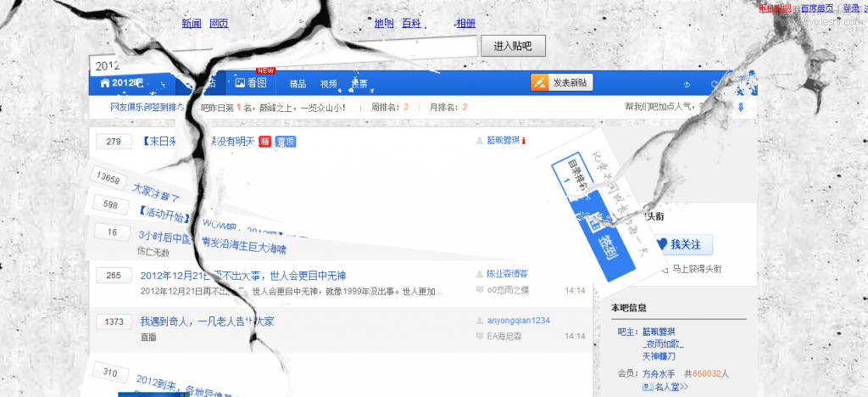Viewport: 868px width, 397px height.
Task: Click the orange pencil post icon
Action: (539, 82)
